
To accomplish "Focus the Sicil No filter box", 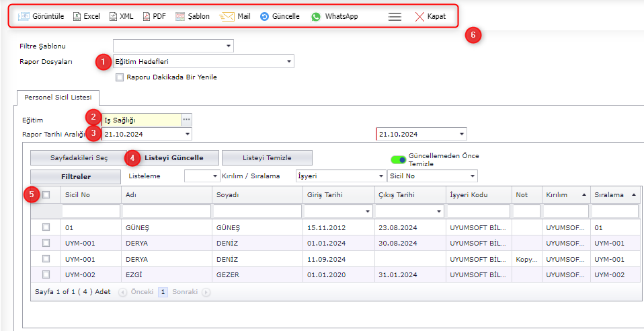I will click(x=91, y=211).
